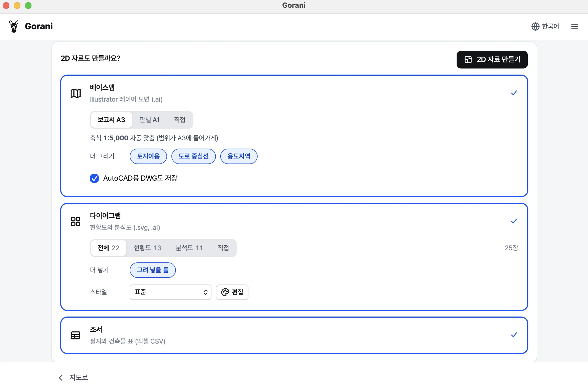This screenshot has height=390, width=588.
Task: Toggle the 다이어그램 card checkmark
Action: tap(514, 221)
